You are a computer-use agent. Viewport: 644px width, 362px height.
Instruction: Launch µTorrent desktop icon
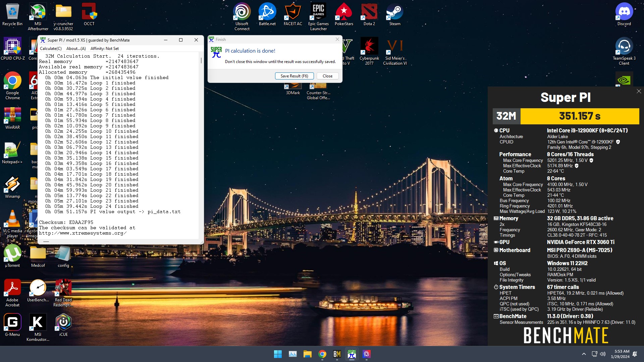tap(12, 256)
